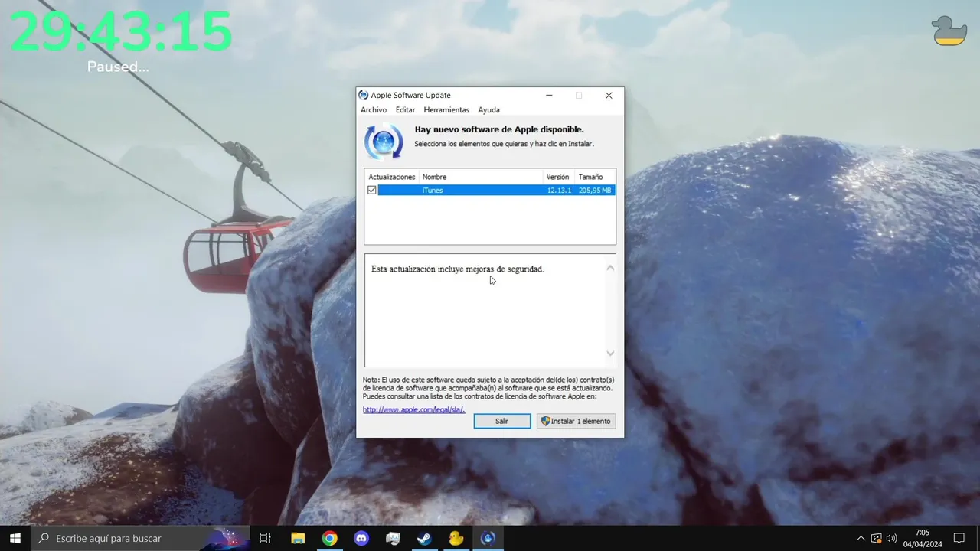Open the Editar menu
This screenshot has height=551, width=980.
(x=405, y=110)
